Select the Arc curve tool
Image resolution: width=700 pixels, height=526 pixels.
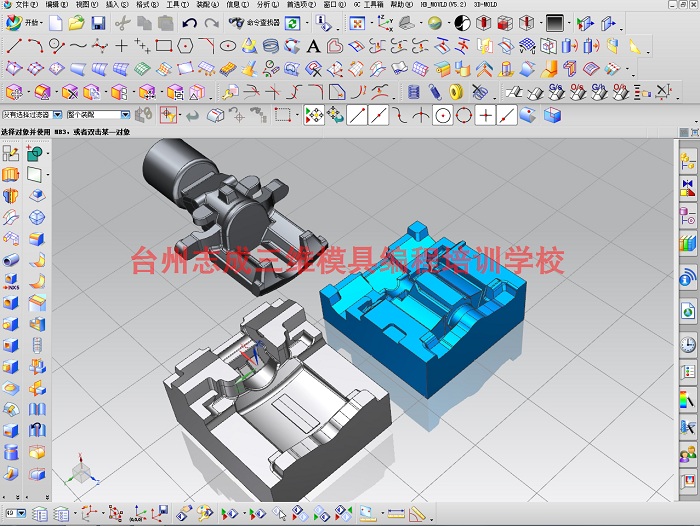[x=35, y=46]
